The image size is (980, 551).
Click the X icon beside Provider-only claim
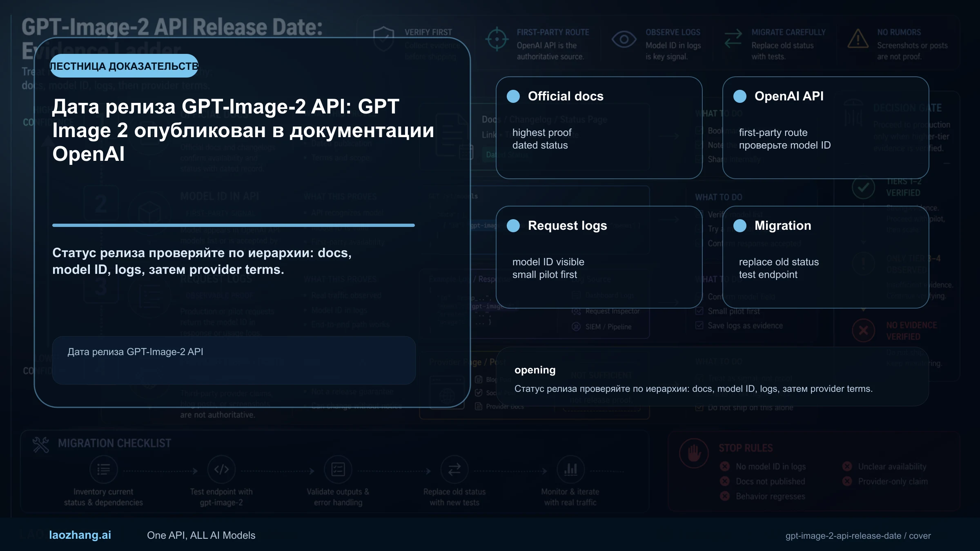coord(847,482)
